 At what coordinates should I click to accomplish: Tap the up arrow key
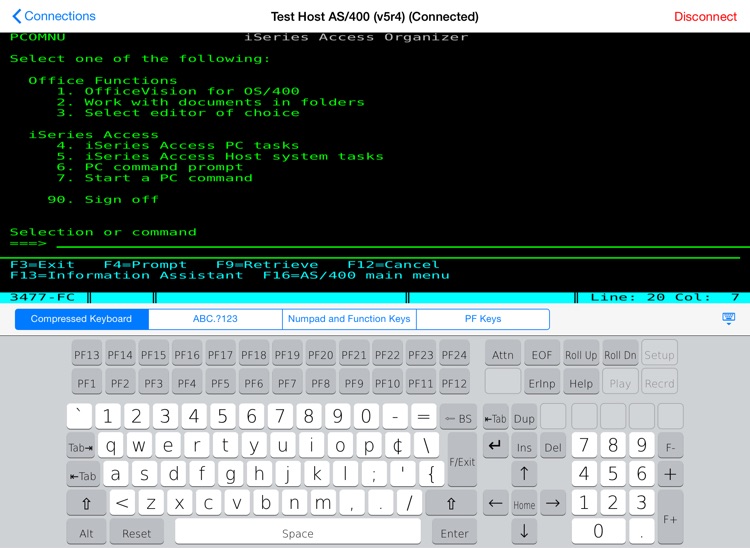524,474
